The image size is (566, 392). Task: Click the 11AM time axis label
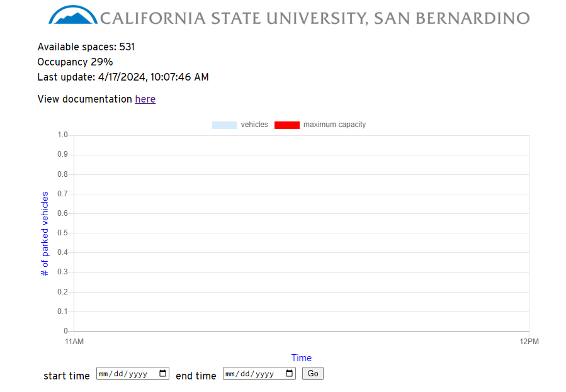(74, 342)
